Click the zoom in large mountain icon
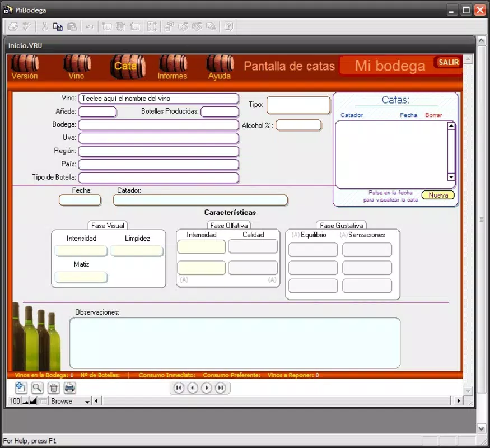Image resolution: width=490 pixels, height=448 pixels. [33, 401]
